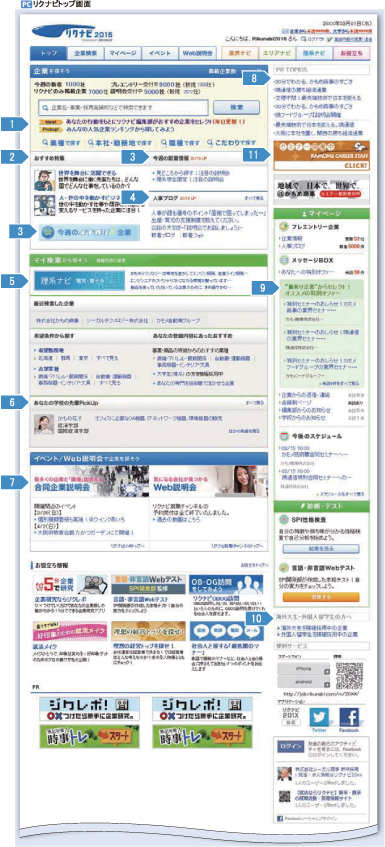Open the シーガルテクノロジー株式会社 link
385x847 pixels.
click(x=117, y=320)
